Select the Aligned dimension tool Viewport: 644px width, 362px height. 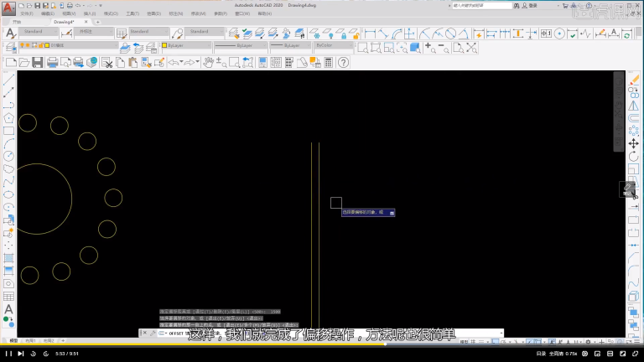383,34
